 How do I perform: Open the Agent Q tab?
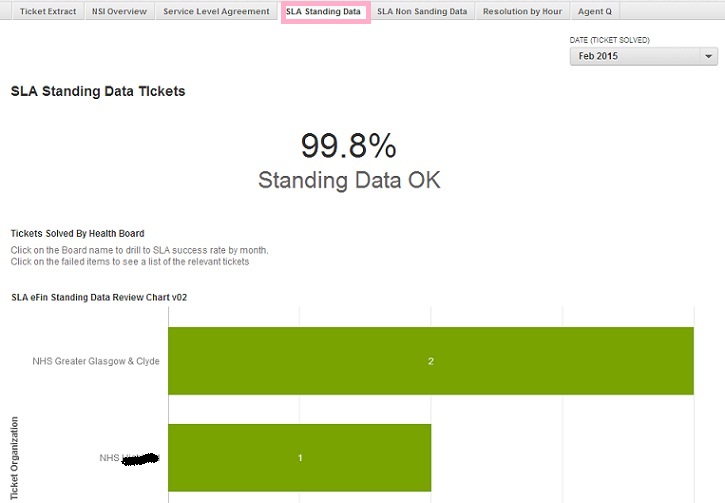point(595,12)
